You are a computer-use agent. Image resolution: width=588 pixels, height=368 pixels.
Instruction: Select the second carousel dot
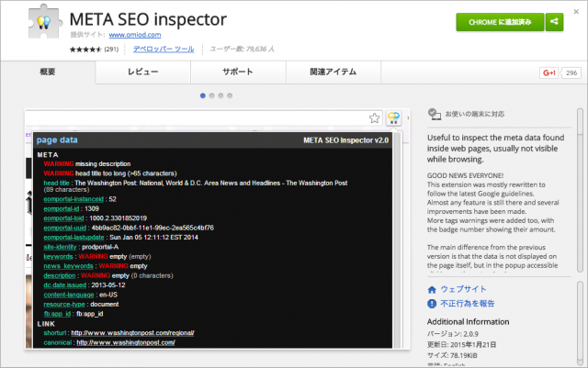[x=212, y=95]
